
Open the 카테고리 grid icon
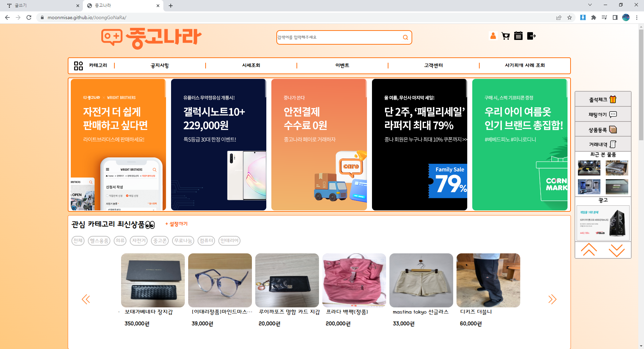[x=78, y=66]
